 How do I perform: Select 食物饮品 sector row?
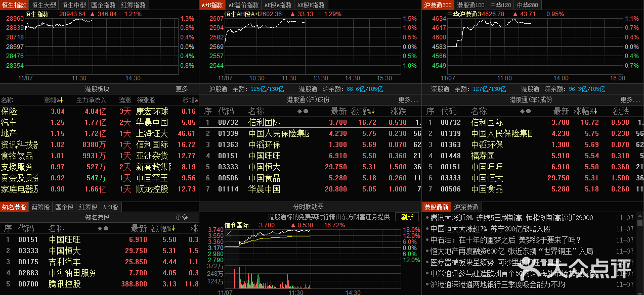coord(99,156)
